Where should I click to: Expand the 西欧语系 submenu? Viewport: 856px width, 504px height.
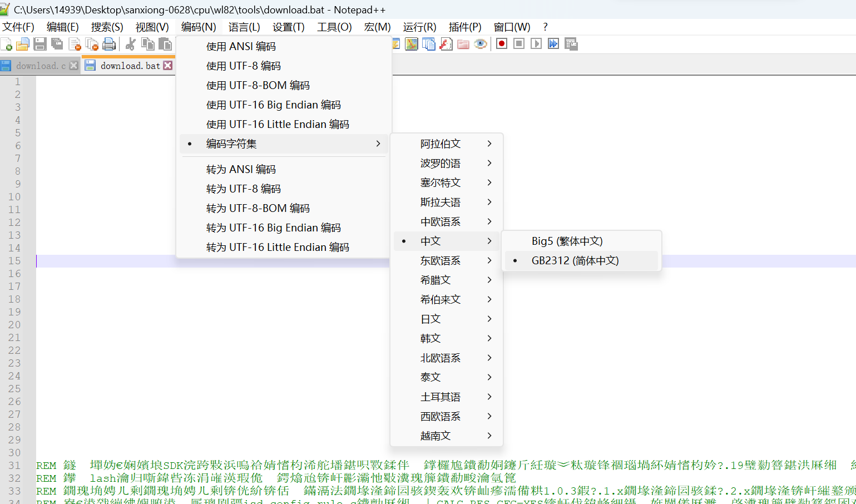tap(439, 416)
